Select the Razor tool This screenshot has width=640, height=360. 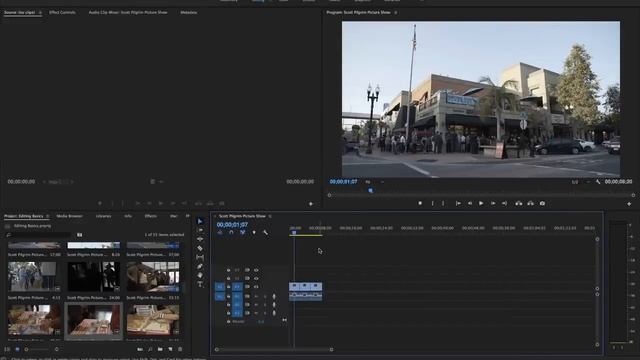(x=200, y=248)
